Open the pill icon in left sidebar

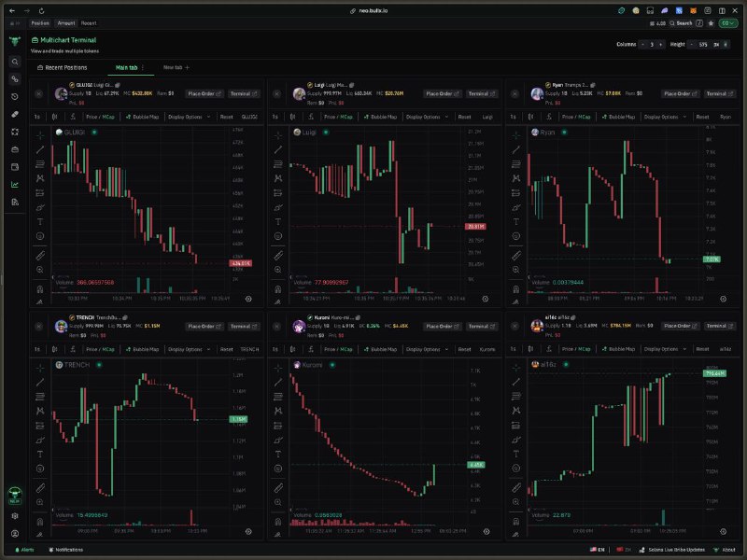15,114
